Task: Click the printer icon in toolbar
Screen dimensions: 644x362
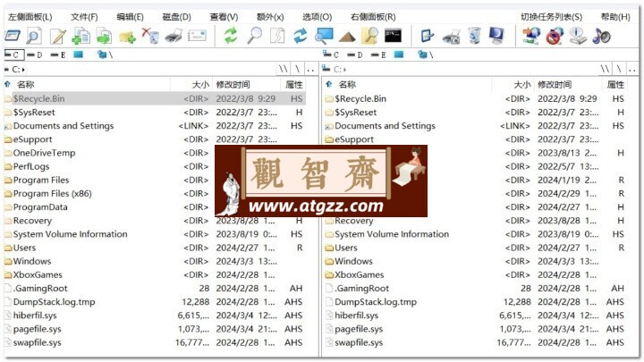Action: pos(174,36)
